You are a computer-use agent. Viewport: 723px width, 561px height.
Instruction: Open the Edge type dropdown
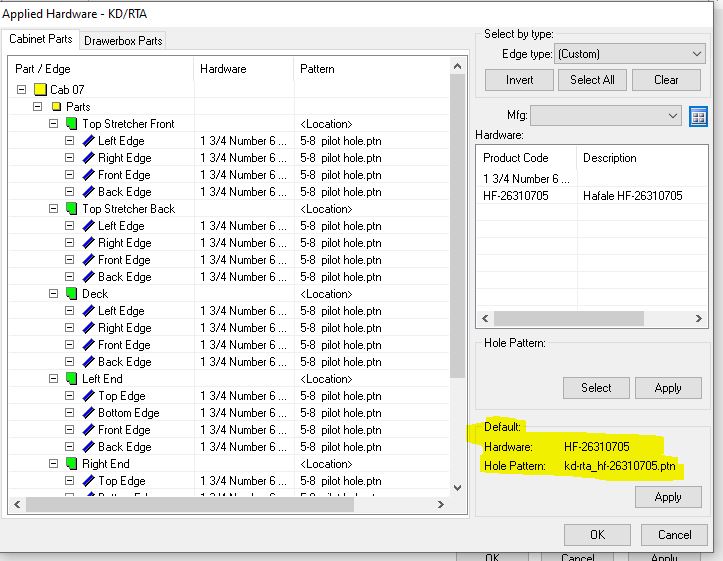tap(630, 54)
